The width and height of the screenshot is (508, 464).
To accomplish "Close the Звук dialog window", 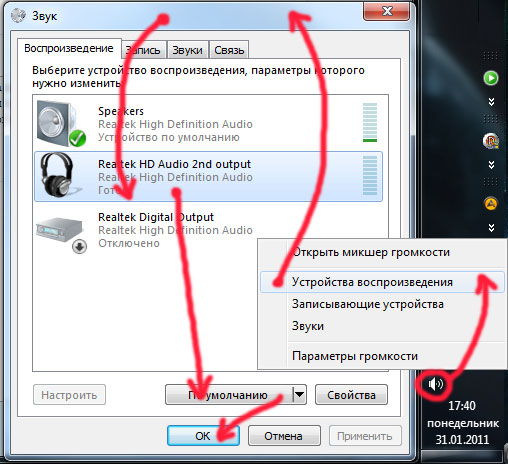I will coord(387,12).
